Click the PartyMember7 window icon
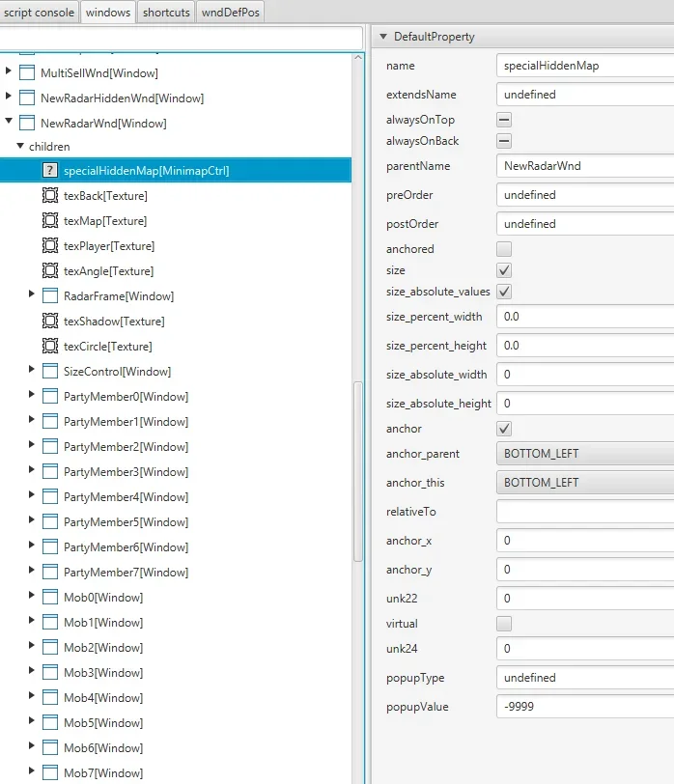Viewport: 674px width, 784px height. (x=49, y=572)
